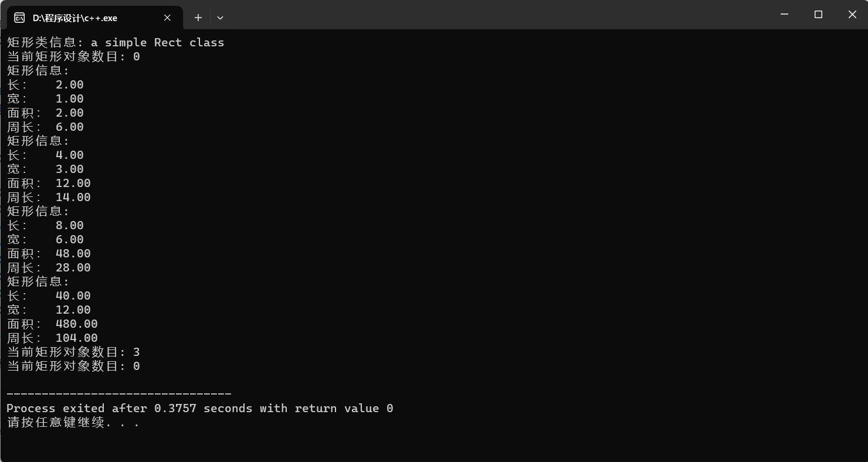868x462 pixels.
Task: Select the D:\程序设计\c++.exe tab
Action: pos(75,18)
